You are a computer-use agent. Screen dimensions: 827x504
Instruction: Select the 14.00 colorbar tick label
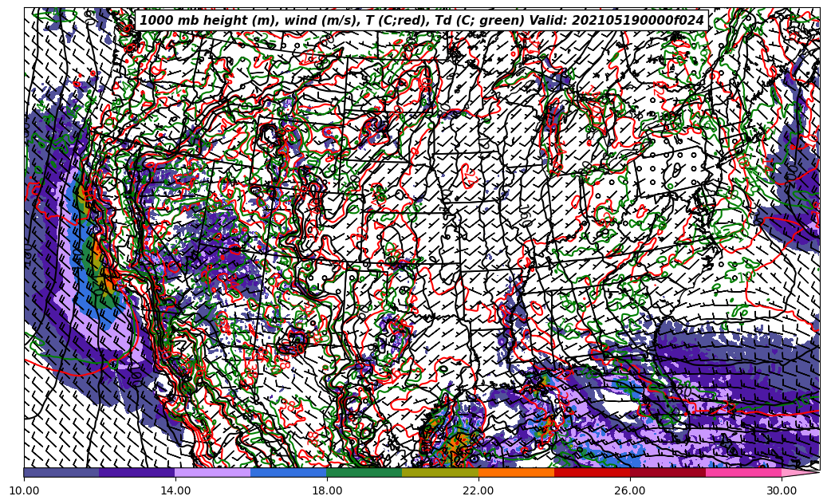coord(175,491)
